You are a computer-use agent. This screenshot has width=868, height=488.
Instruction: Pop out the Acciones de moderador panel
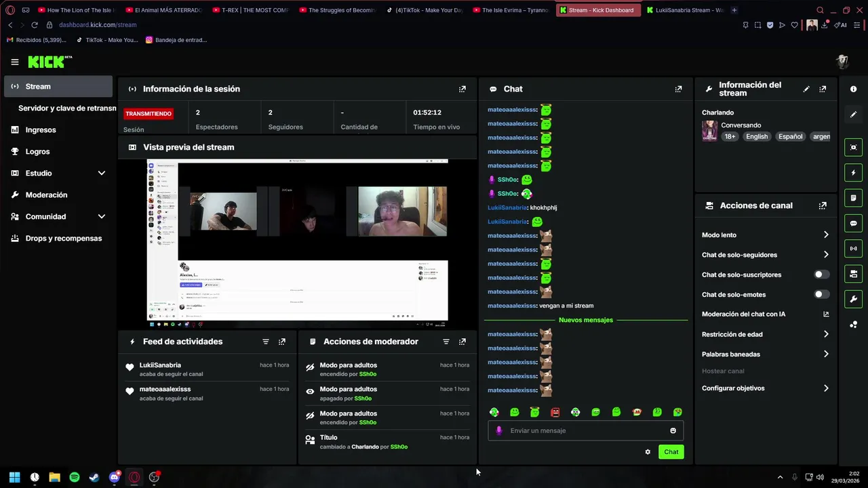(x=462, y=342)
